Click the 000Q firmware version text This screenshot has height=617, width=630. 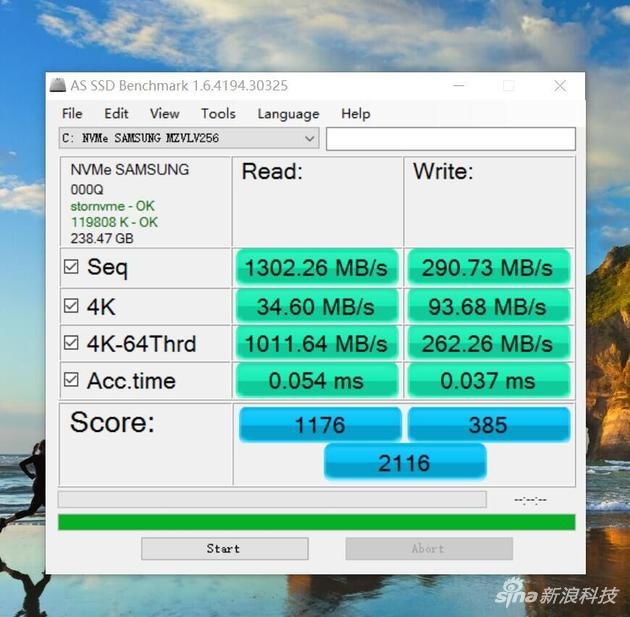pos(87,190)
